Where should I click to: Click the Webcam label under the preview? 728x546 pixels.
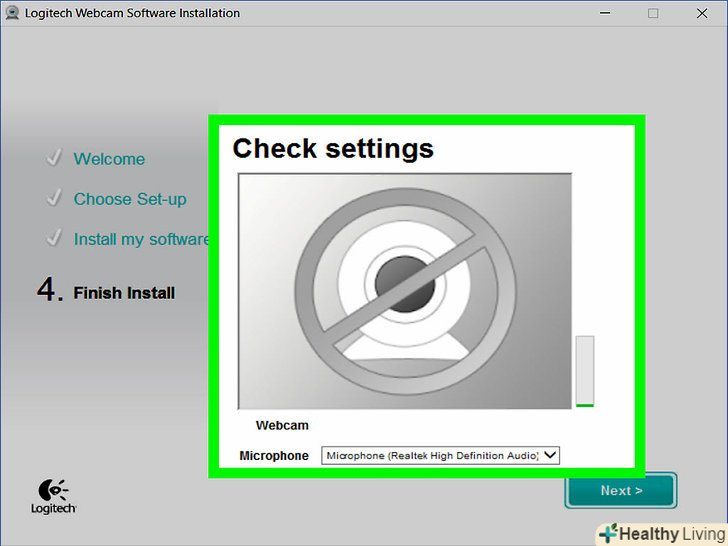(x=282, y=425)
